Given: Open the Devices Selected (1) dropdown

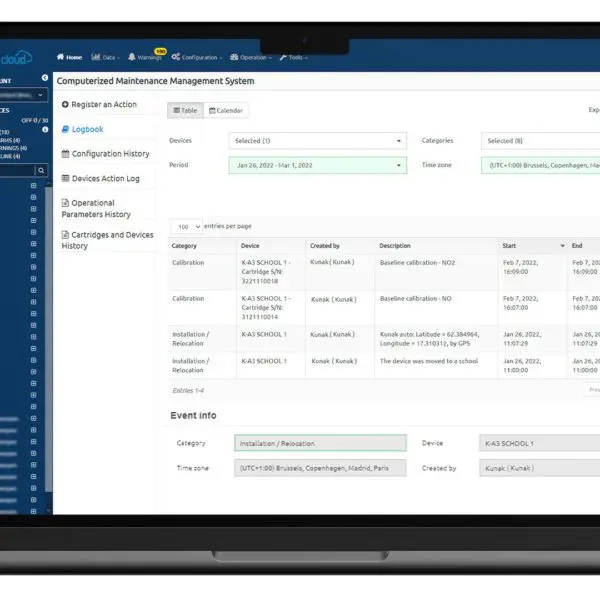Looking at the screenshot, I should (x=318, y=141).
